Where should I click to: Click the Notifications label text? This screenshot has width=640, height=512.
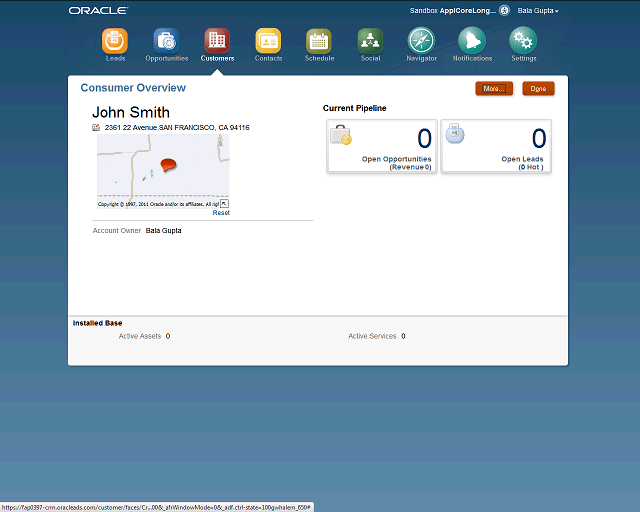(472, 58)
